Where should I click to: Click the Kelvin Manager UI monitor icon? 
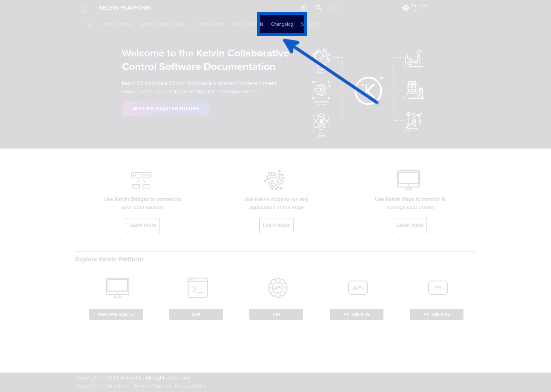click(x=118, y=288)
